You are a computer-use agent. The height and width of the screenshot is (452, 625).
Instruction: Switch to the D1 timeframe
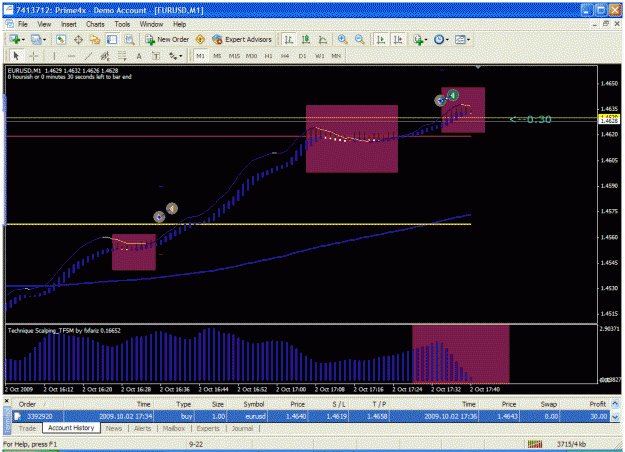tap(302, 56)
